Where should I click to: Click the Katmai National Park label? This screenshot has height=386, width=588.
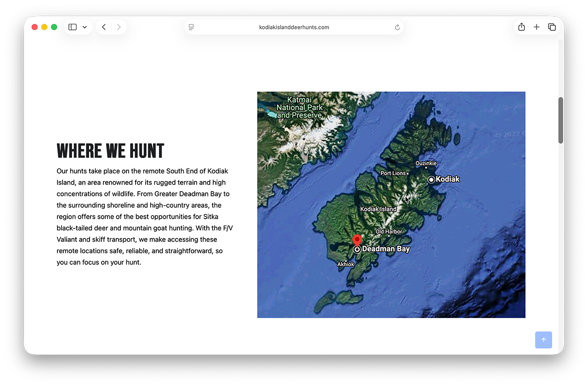300,108
